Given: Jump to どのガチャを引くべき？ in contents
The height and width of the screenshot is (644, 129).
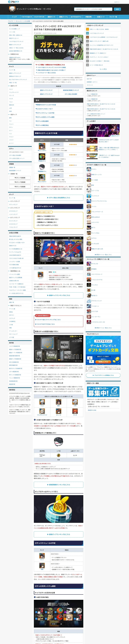Looking at the screenshot, I should pyautogui.click(x=44, y=109).
